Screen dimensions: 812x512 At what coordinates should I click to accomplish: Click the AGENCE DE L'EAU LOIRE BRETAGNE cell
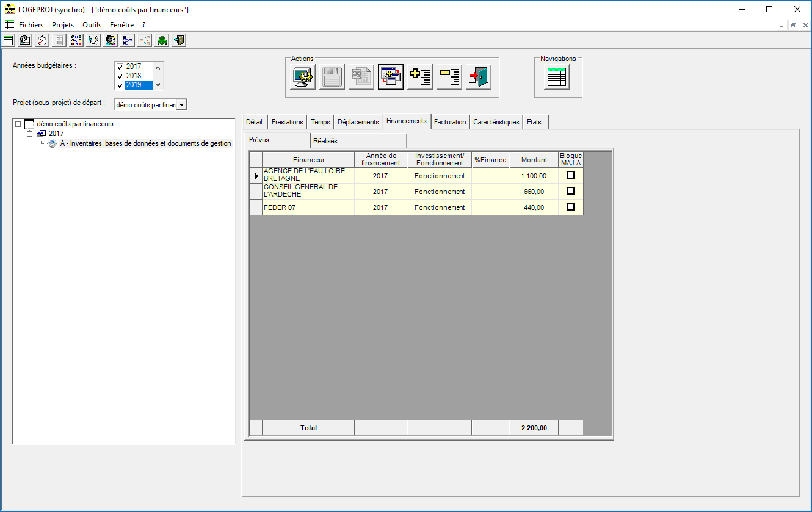[308, 176]
